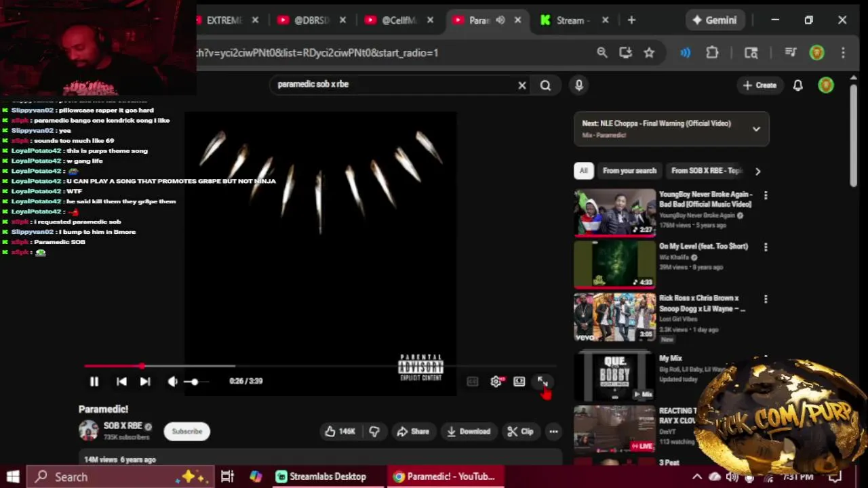Open Gemini in Chrome
Image resolution: width=868 pixels, height=488 pixels.
pyautogui.click(x=714, y=20)
